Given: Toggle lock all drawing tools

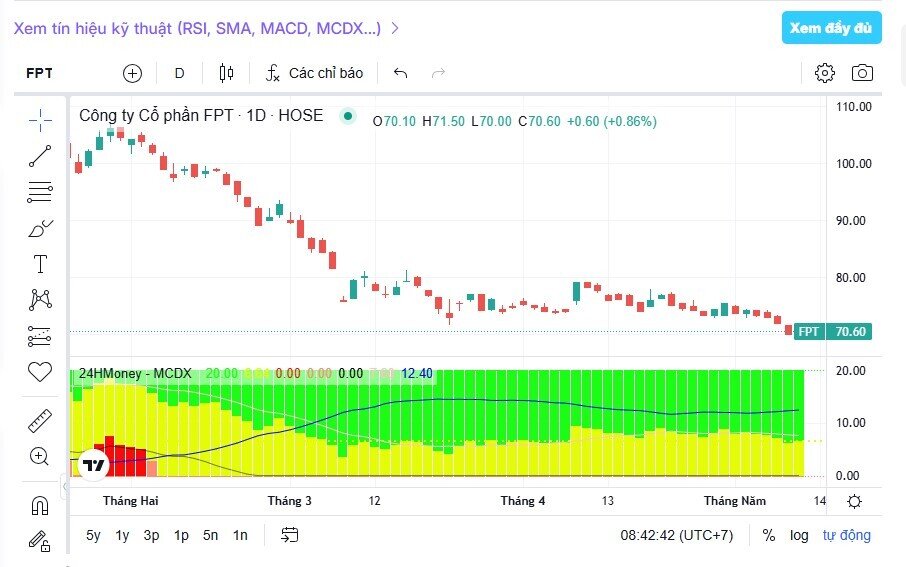Looking at the screenshot, I should pos(40,542).
